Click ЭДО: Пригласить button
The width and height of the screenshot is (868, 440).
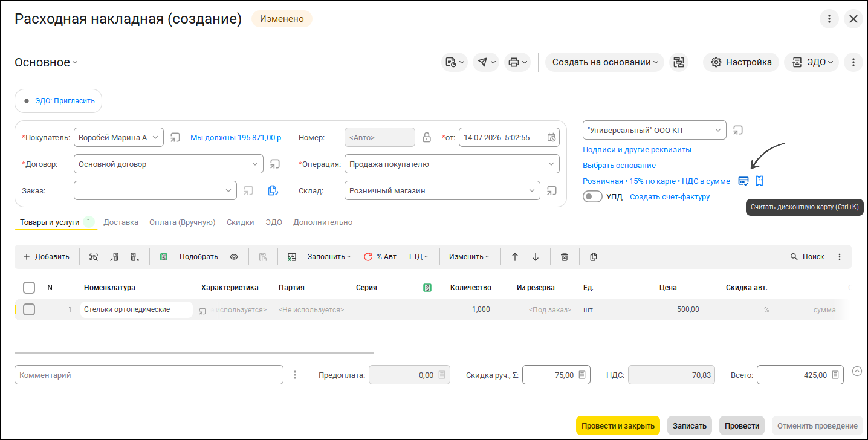(59, 101)
